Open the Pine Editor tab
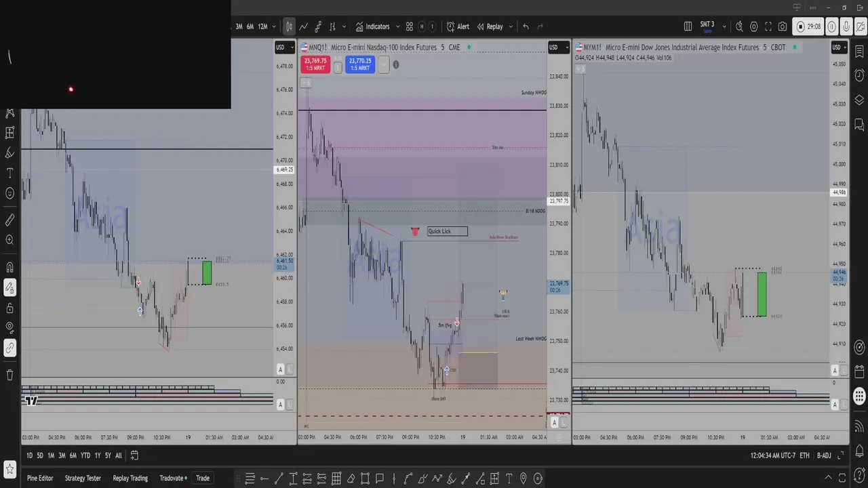 pos(40,479)
